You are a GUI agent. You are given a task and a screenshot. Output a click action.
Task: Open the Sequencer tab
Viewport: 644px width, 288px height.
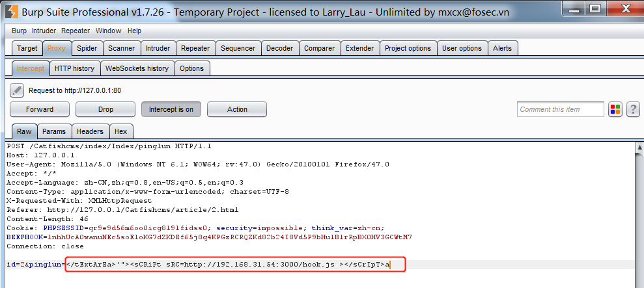(238, 48)
